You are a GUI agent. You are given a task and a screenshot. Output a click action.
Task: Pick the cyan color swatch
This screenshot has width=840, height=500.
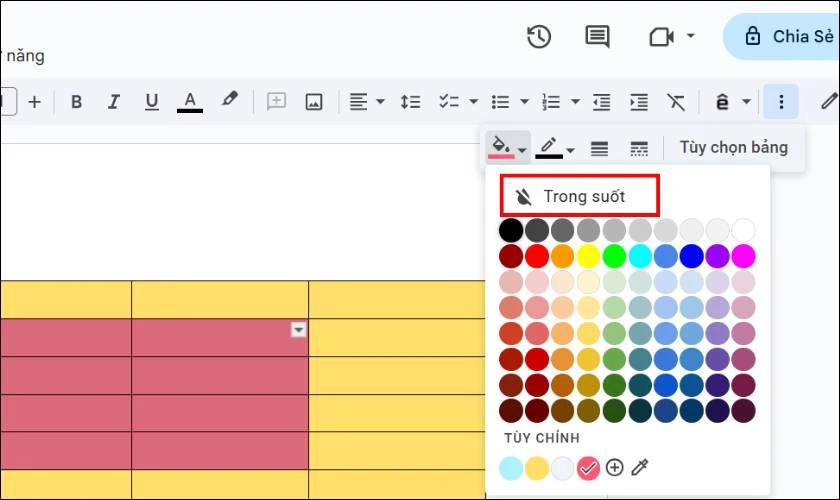point(640,256)
